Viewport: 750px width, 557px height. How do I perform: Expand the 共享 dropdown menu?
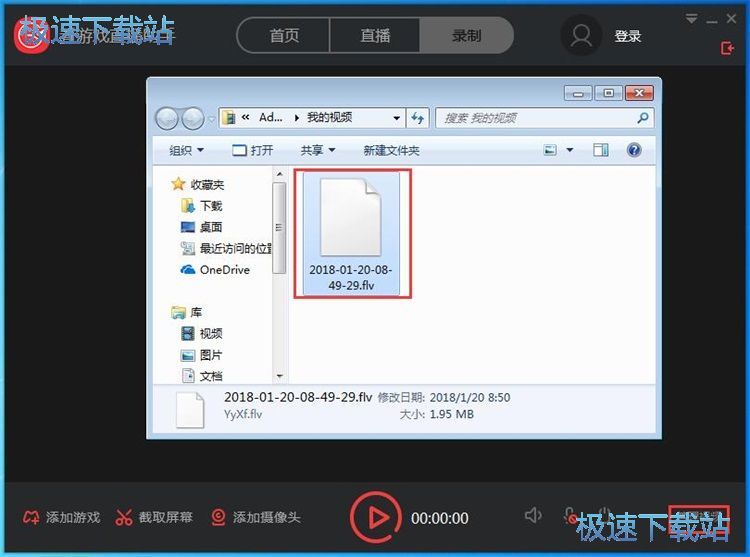point(318,150)
